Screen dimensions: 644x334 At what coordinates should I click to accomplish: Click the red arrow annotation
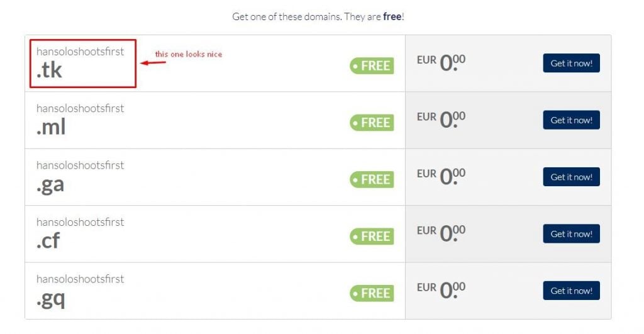point(153,63)
